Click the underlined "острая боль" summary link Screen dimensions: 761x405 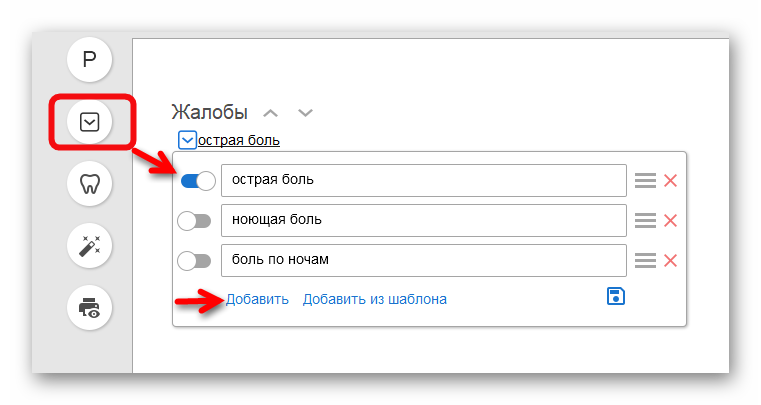239,140
